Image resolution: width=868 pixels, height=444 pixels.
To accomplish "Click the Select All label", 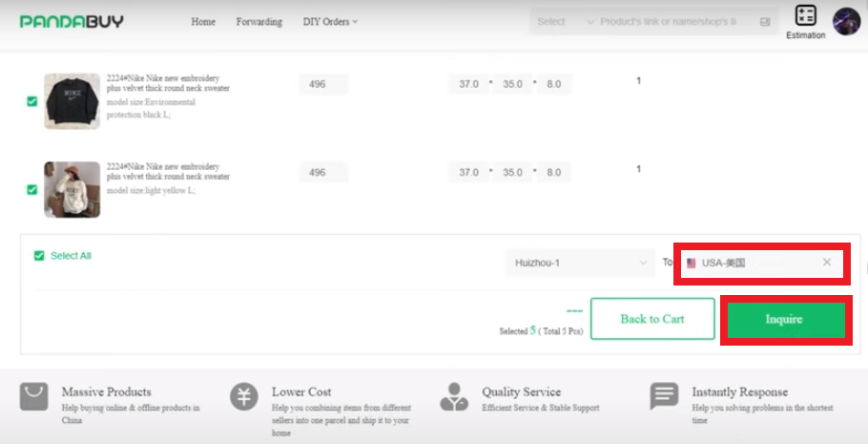I will coord(71,256).
